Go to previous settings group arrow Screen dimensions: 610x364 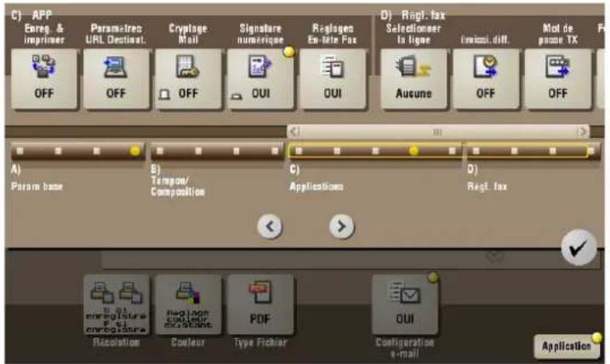pos(270,226)
